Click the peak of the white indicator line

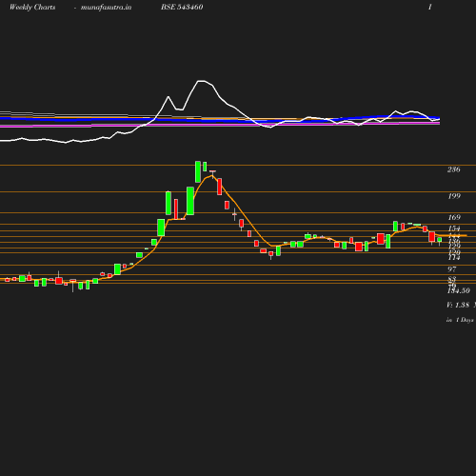[x=201, y=81]
